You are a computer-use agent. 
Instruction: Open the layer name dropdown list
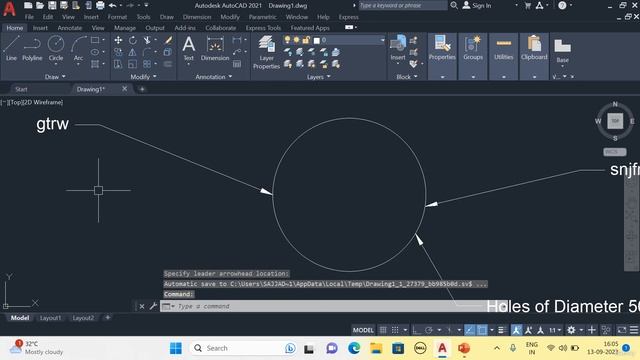tap(382, 40)
